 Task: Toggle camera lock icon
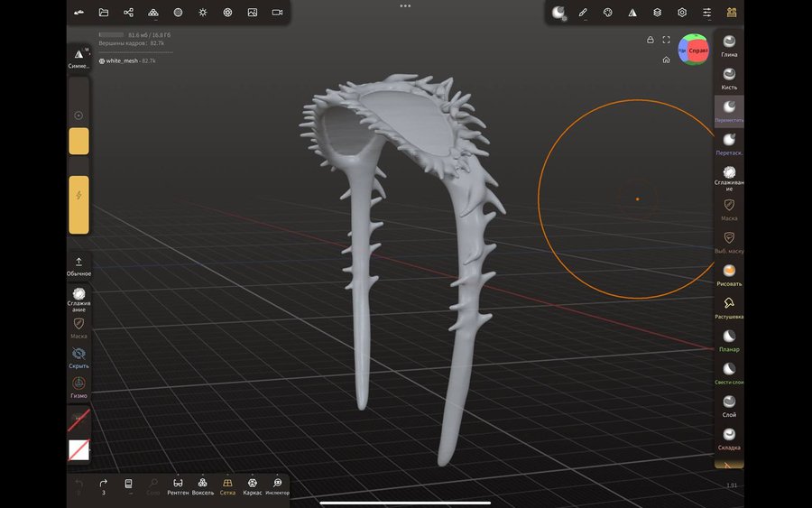pos(650,41)
